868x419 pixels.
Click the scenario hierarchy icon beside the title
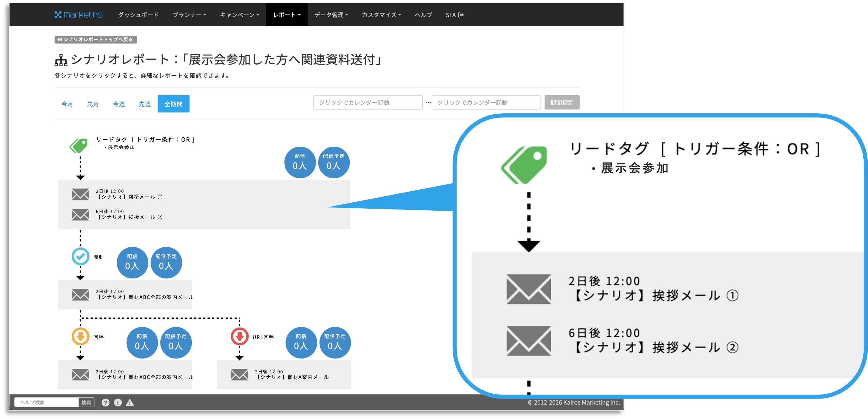61,60
